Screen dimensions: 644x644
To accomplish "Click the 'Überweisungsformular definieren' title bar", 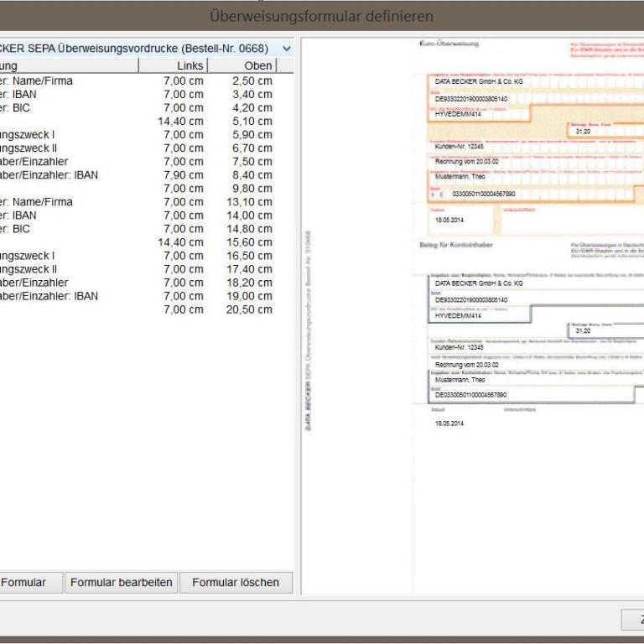I will 322,16.
